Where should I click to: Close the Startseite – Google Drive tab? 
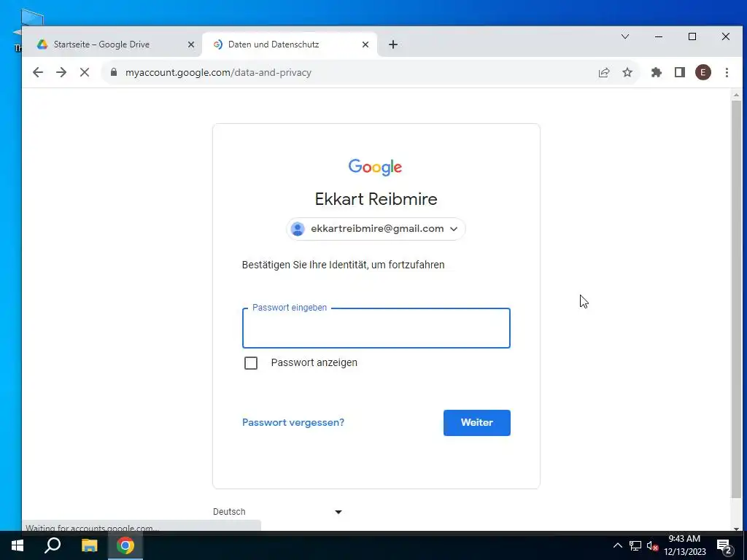click(x=191, y=44)
